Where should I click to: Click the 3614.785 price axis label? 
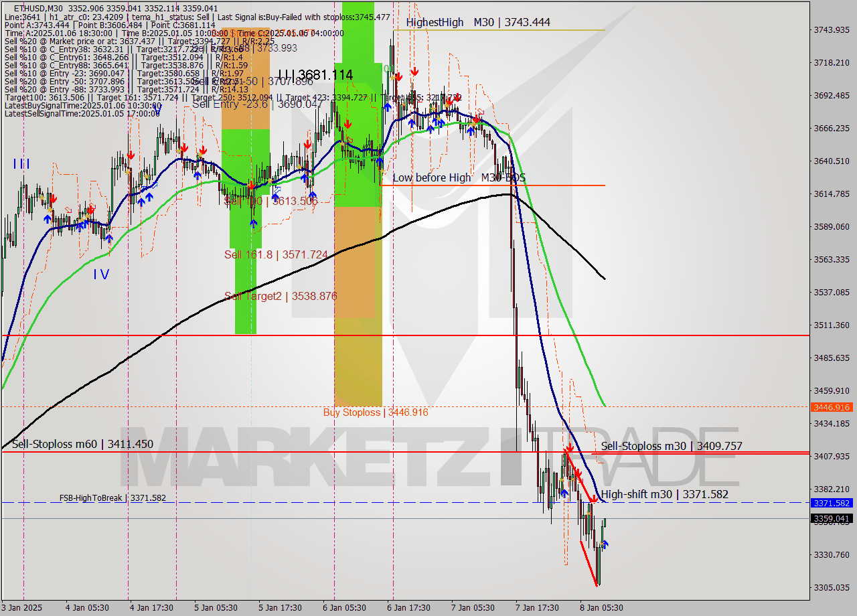(832, 194)
